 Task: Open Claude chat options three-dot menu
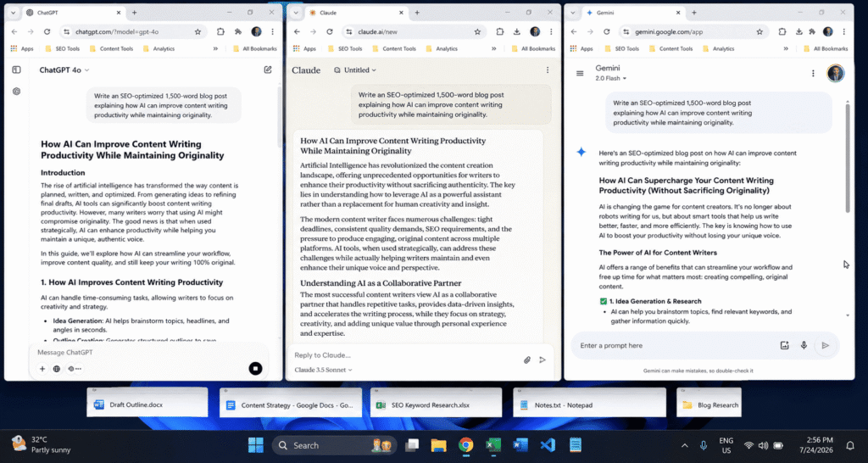pos(548,70)
